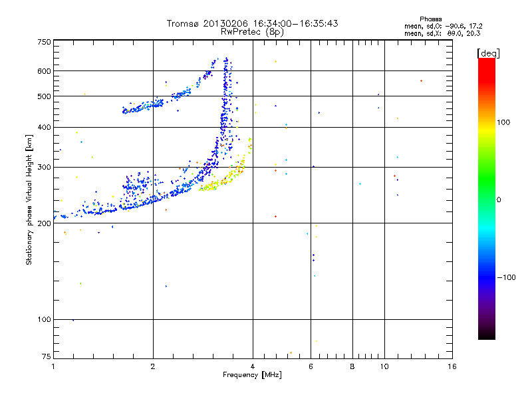Click the x-axis tick label '4'
The height and width of the screenshot is (399, 532).
point(253,366)
